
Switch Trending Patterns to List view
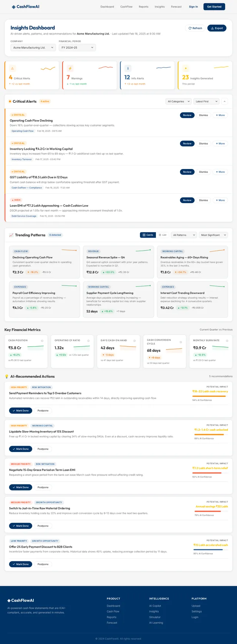click(163, 235)
